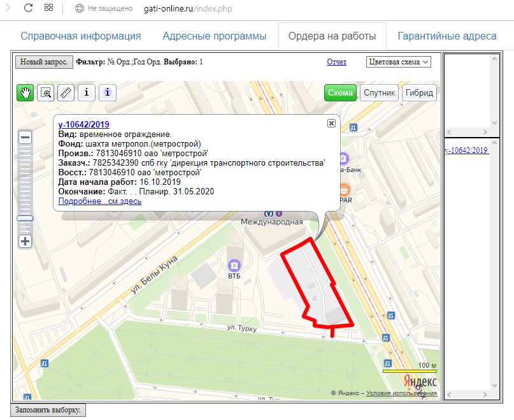The width and height of the screenshot is (514, 420).
Task: Open the Подробнее...см.здесь link
Action: pos(100,201)
